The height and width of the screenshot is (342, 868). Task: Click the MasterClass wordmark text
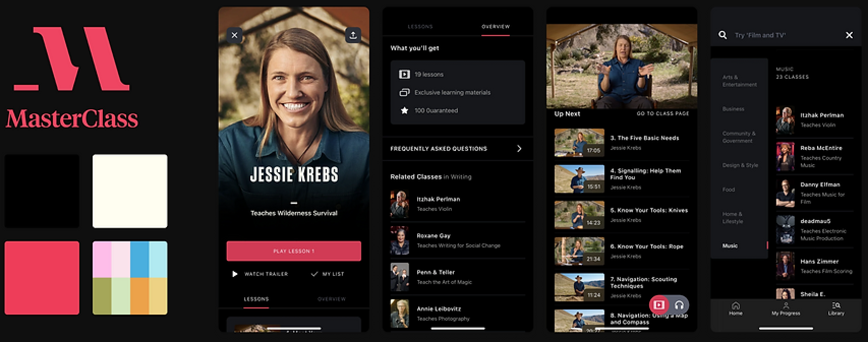(72, 119)
